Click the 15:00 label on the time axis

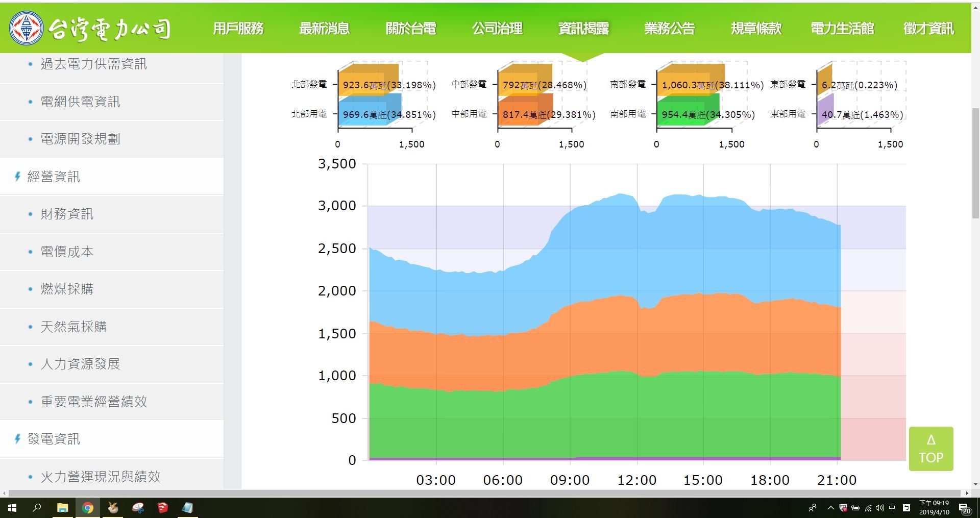coord(703,480)
